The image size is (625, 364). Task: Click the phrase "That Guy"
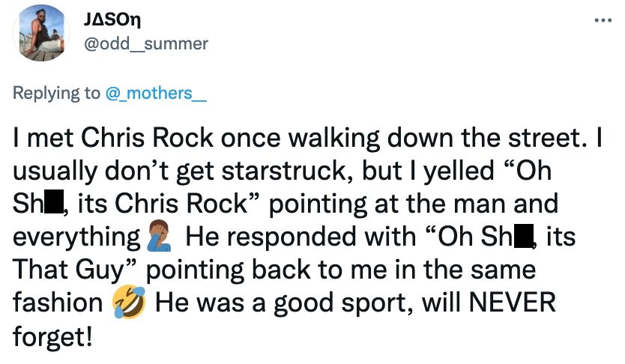pyautogui.click(x=68, y=270)
